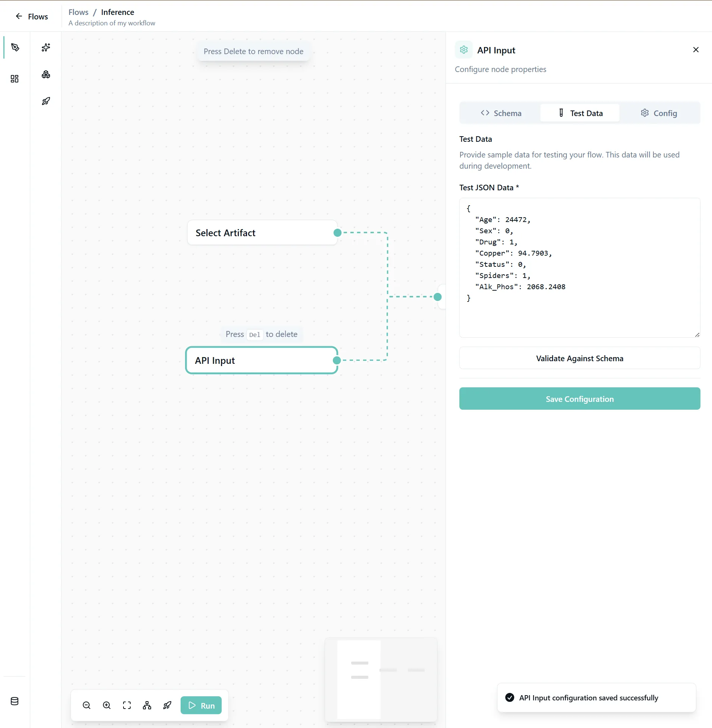Click the pen tool icon in left sidebar

click(15, 47)
